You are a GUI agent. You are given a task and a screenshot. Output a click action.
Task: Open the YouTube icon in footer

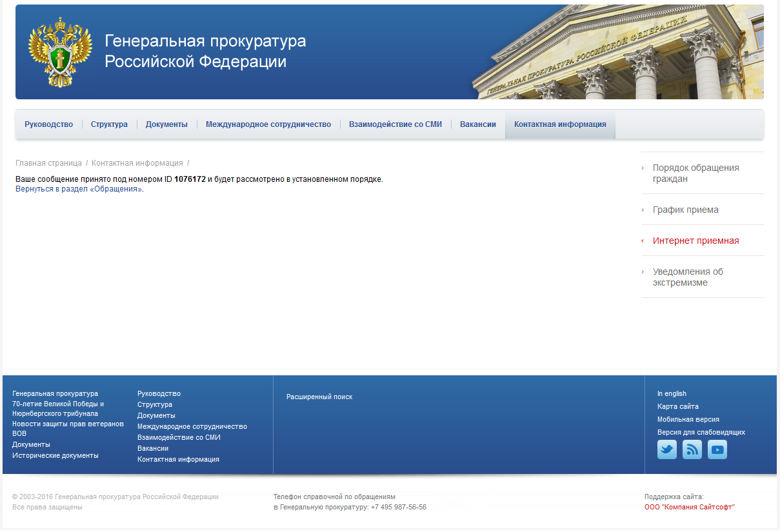717,449
